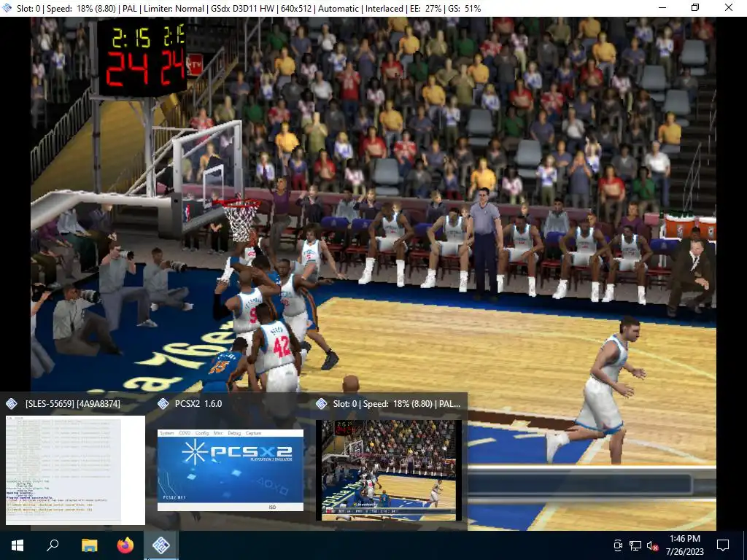The width and height of the screenshot is (747, 560).
Task: Open the notification center icon
Action: coord(723,545)
